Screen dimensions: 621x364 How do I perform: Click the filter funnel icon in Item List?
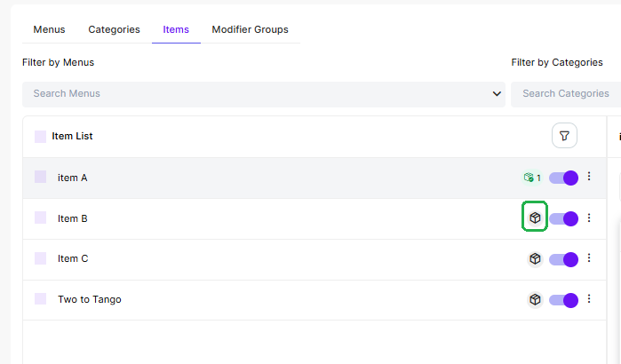564,136
